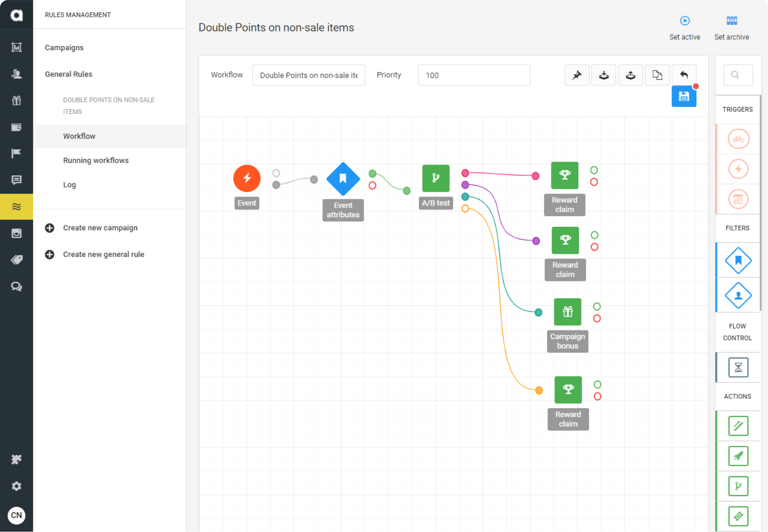Click the undo arrow toolbar icon

tap(684, 75)
